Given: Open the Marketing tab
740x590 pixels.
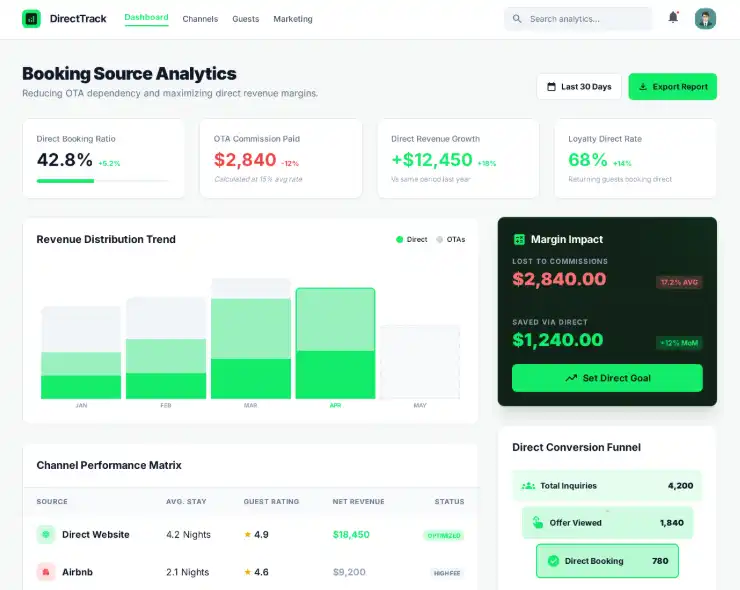Looking at the screenshot, I should pyautogui.click(x=292, y=19).
